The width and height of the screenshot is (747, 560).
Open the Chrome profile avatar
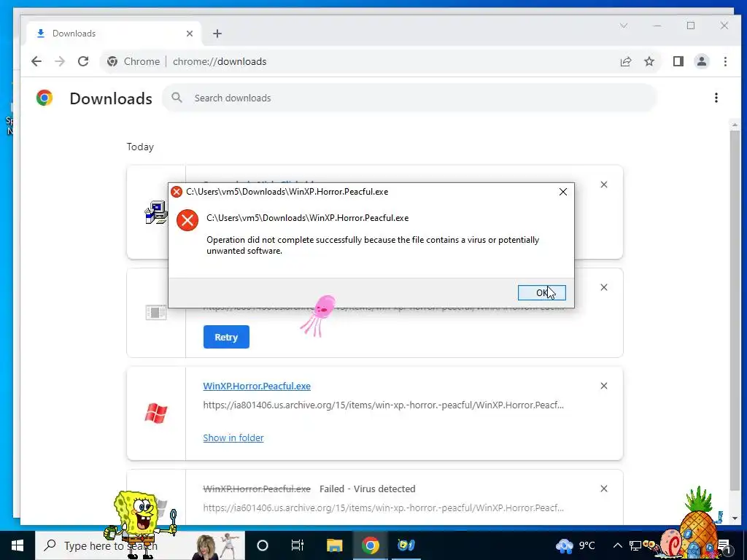[701, 61]
